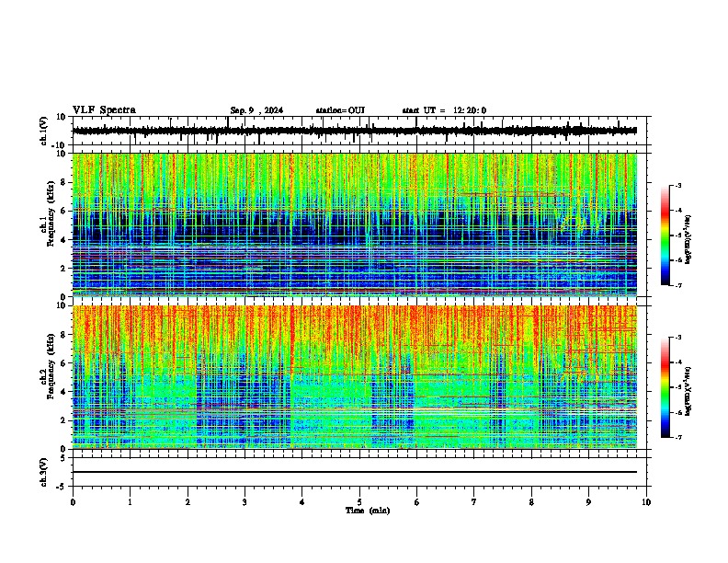Click the "ch.3(V)" axis label
This screenshot has width=728, height=563.
click(44, 472)
